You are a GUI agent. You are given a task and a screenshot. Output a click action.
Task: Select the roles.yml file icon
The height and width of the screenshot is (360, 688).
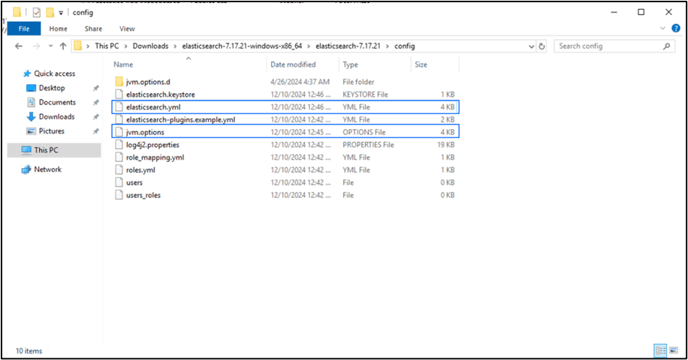pyautogui.click(x=119, y=170)
